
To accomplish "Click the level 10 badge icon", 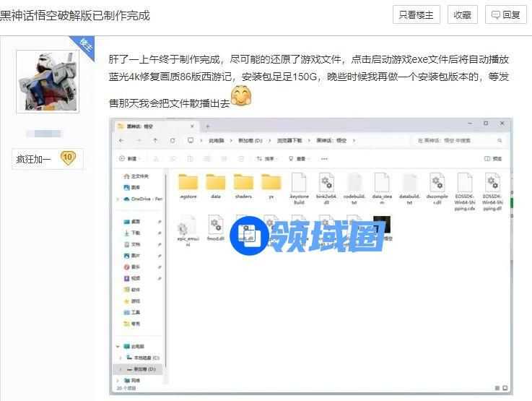I will pyautogui.click(x=68, y=158).
